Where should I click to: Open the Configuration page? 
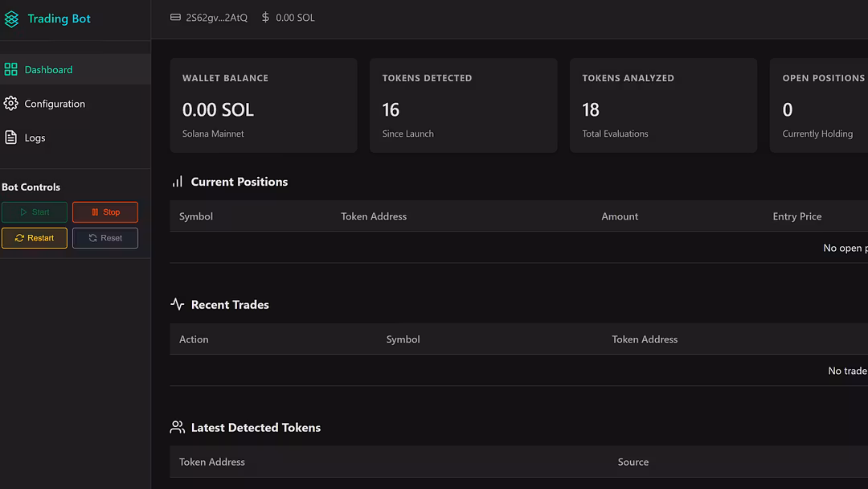(55, 104)
